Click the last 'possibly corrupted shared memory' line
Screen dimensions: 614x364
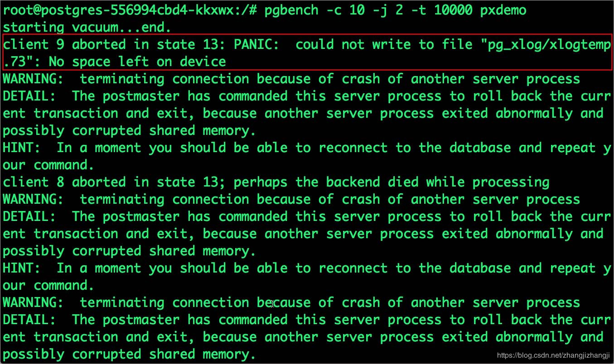click(129, 354)
